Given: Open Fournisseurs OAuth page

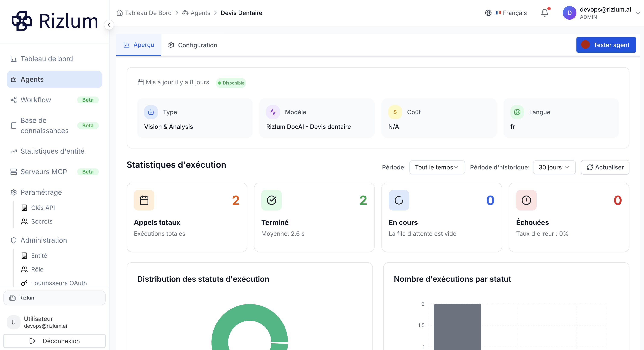Looking at the screenshot, I should coord(59,283).
